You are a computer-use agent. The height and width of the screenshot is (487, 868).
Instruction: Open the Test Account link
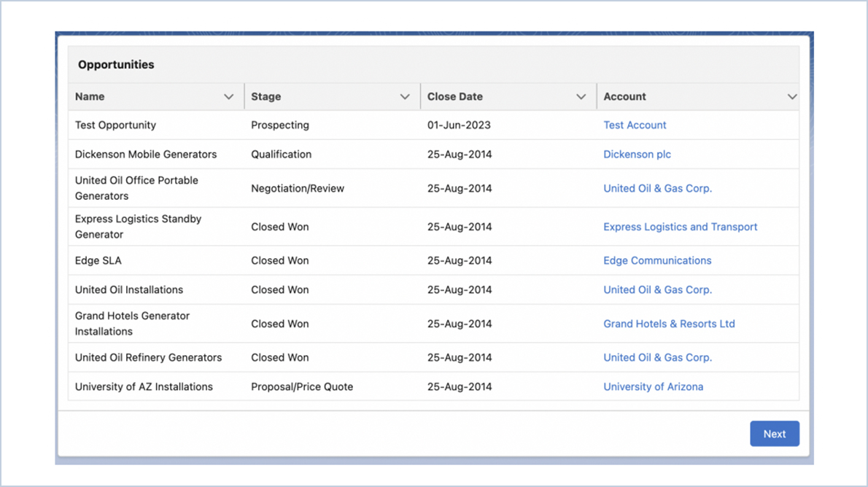pyautogui.click(x=635, y=125)
